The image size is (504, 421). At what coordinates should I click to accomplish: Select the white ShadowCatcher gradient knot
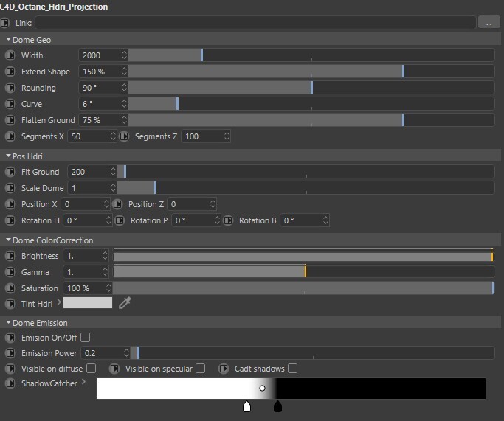[246, 406]
